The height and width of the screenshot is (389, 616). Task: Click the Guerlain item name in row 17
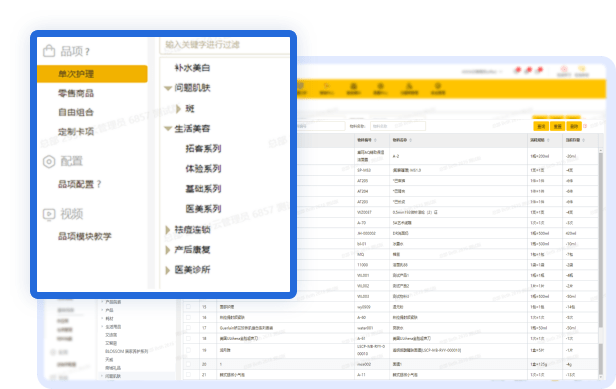(246, 328)
